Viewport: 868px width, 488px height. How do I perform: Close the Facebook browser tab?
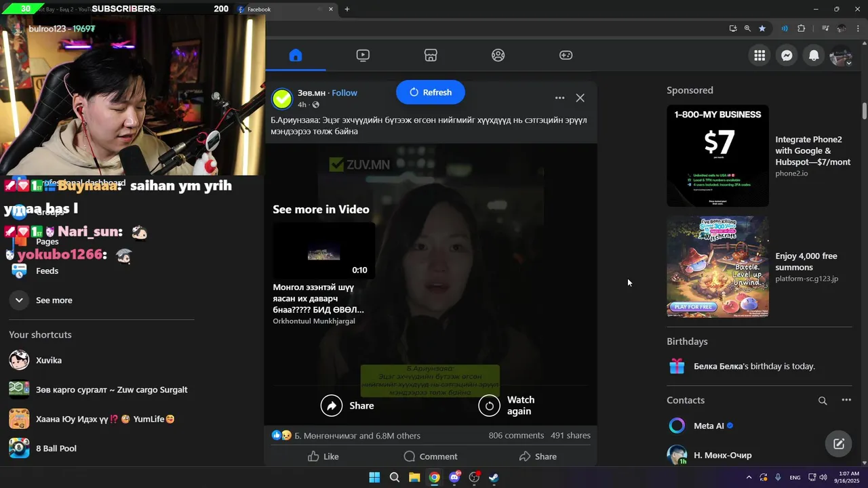(x=331, y=9)
